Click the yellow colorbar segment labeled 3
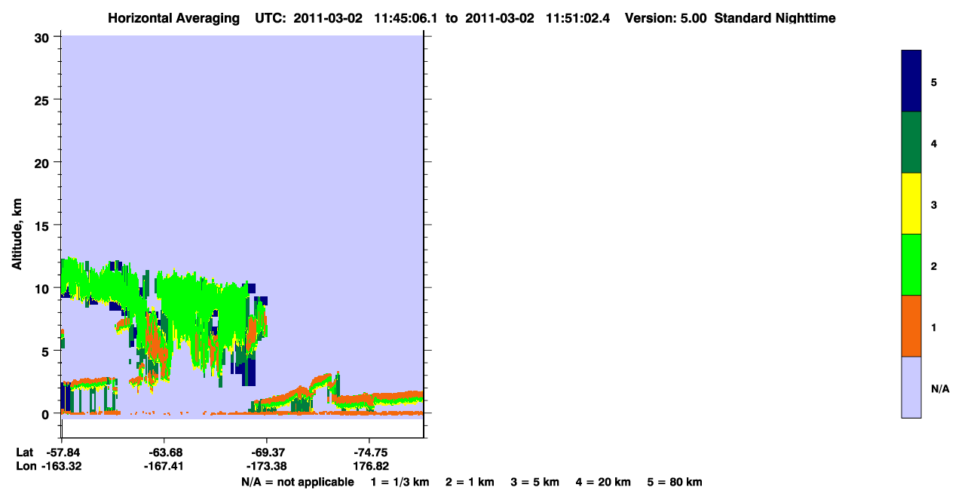 (911, 204)
